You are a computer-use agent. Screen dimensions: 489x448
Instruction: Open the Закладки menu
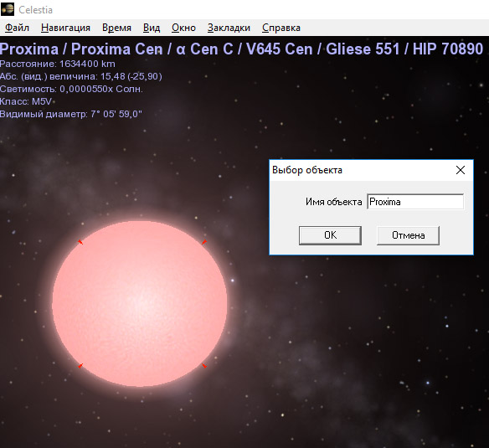229,28
